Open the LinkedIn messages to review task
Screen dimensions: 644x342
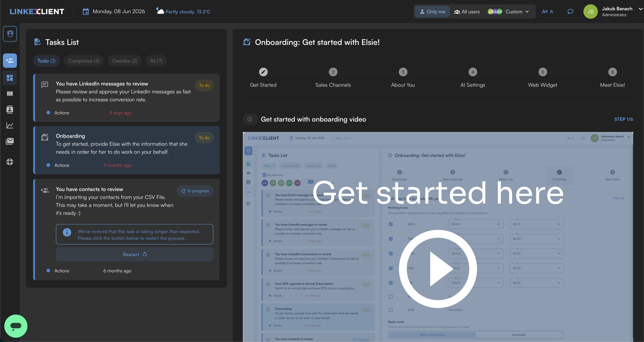(127, 98)
